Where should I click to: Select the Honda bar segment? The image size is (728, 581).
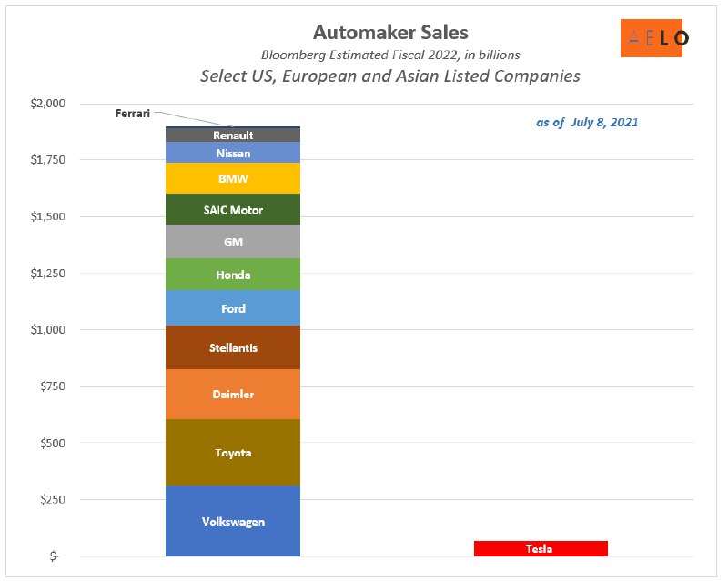tap(233, 275)
